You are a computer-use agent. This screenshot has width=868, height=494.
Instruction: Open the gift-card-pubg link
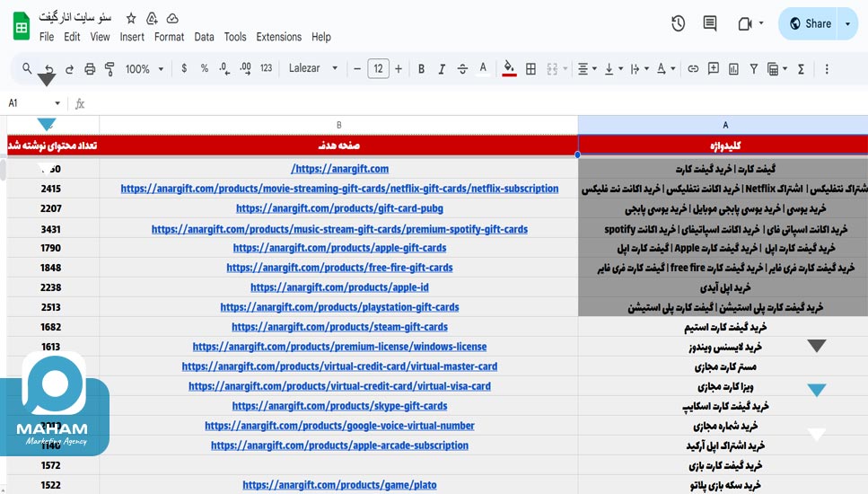click(x=339, y=208)
